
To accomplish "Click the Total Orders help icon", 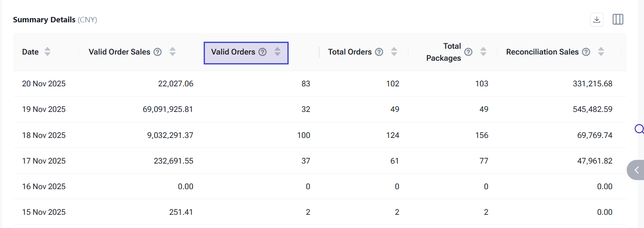I will [379, 52].
